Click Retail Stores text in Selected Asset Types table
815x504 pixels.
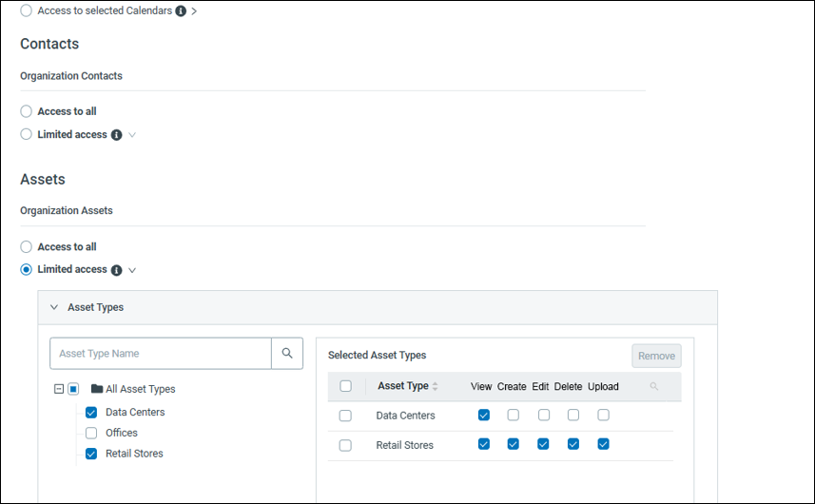(x=404, y=445)
